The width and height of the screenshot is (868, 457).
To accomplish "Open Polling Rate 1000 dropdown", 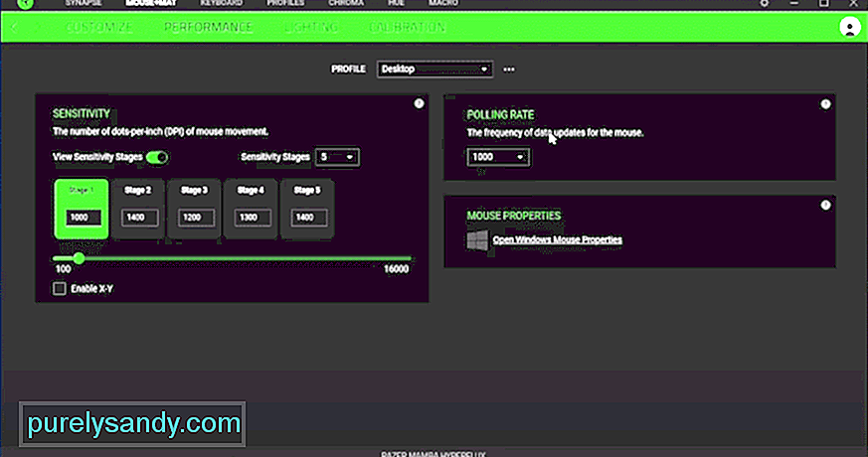I will point(498,157).
